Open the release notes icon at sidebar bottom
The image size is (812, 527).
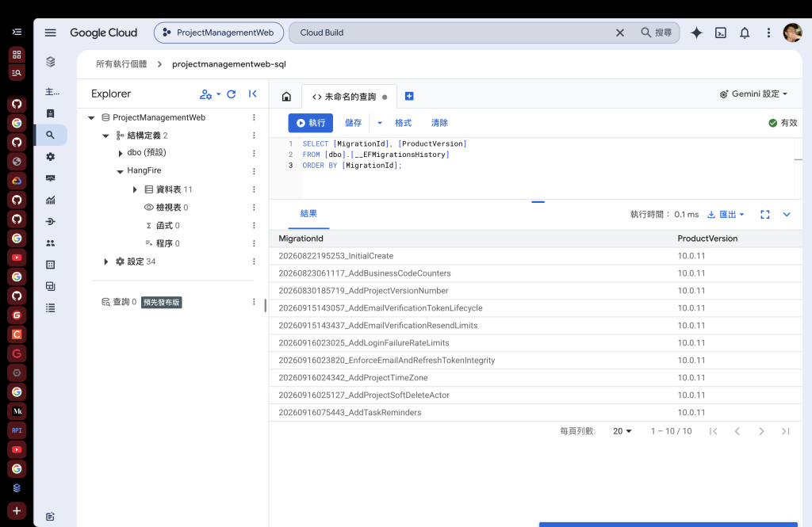tap(50, 516)
